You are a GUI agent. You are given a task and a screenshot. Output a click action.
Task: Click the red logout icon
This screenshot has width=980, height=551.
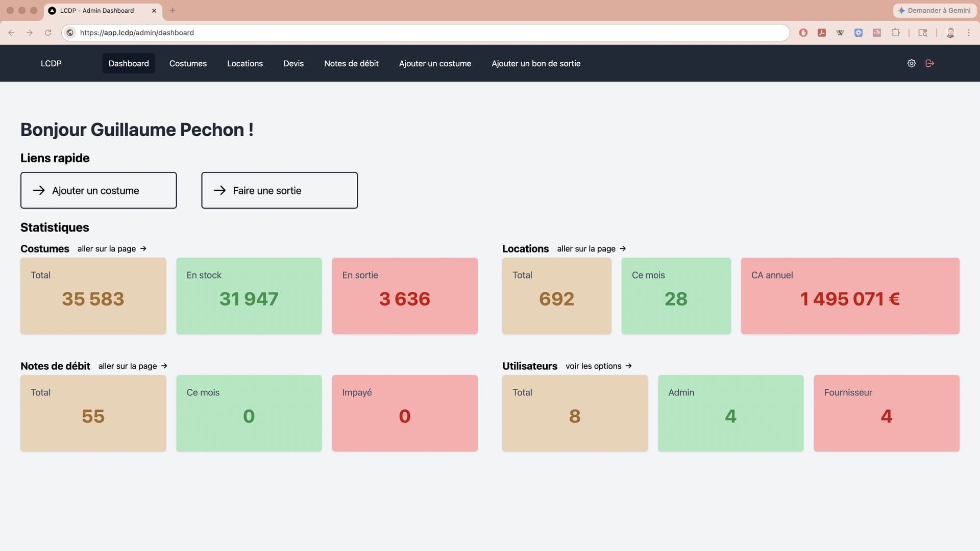pos(929,63)
